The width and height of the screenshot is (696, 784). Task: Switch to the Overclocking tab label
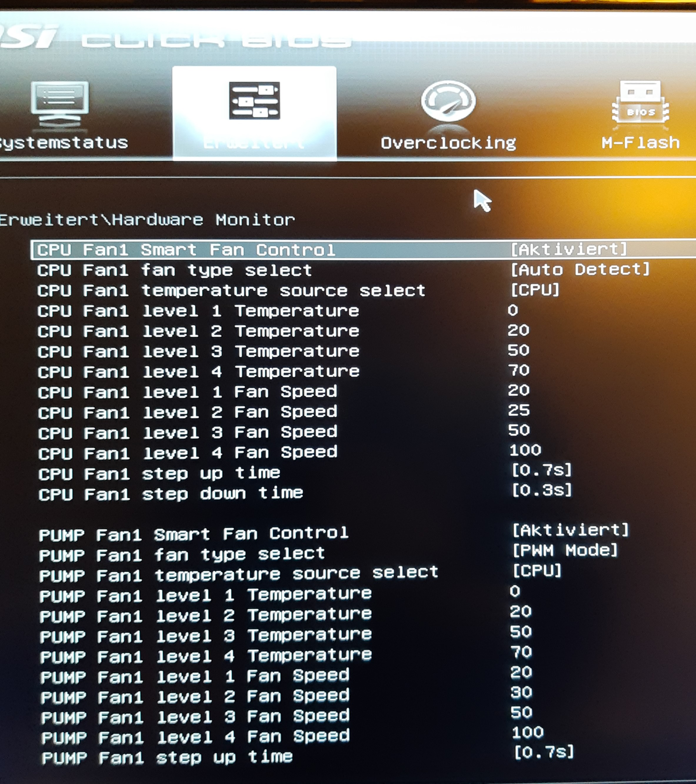(x=448, y=143)
